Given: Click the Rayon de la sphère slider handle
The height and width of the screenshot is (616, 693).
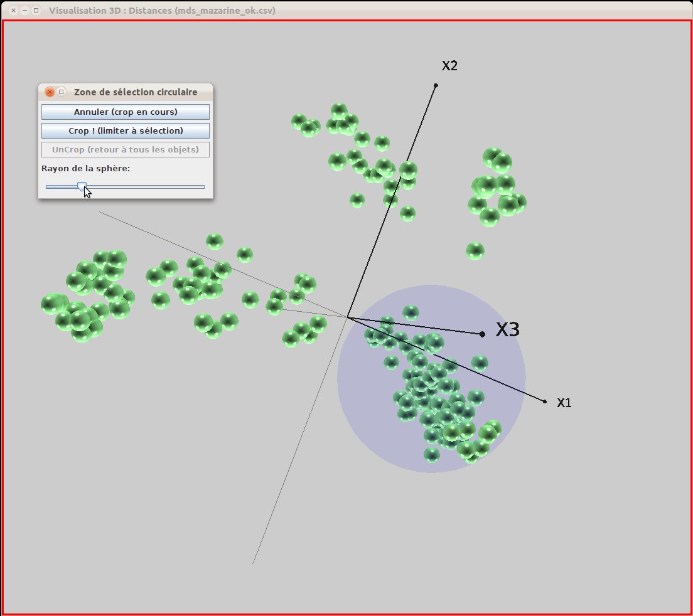Looking at the screenshot, I should [x=82, y=186].
